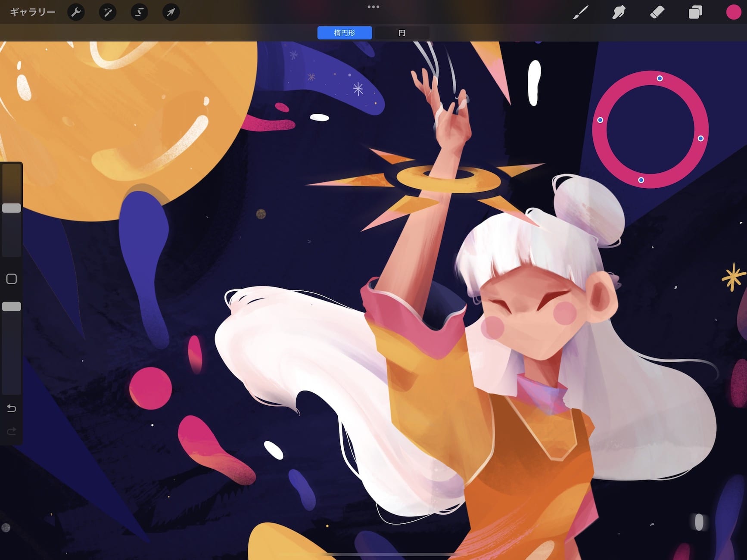The width and height of the screenshot is (747, 560).
Task: Choose the 円 circle shape option
Action: tap(402, 33)
